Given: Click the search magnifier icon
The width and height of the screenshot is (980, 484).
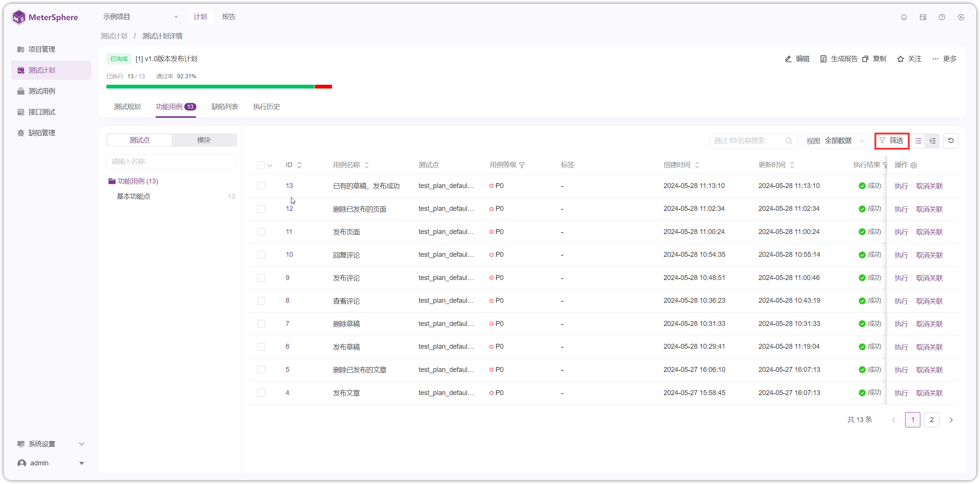Looking at the screenshot, I should click(x=789, y=141).
